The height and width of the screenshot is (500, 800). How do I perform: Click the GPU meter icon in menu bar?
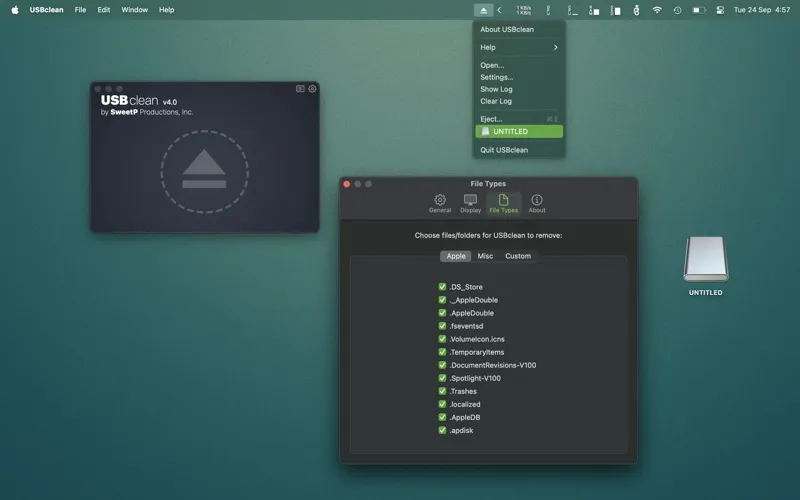click(x=572, y=10)
